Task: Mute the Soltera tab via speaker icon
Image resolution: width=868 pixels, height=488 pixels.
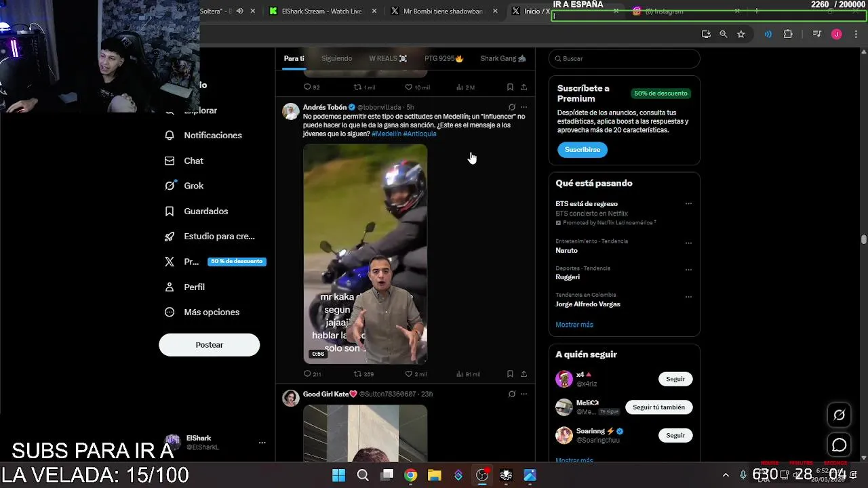Action: point(239,11)
